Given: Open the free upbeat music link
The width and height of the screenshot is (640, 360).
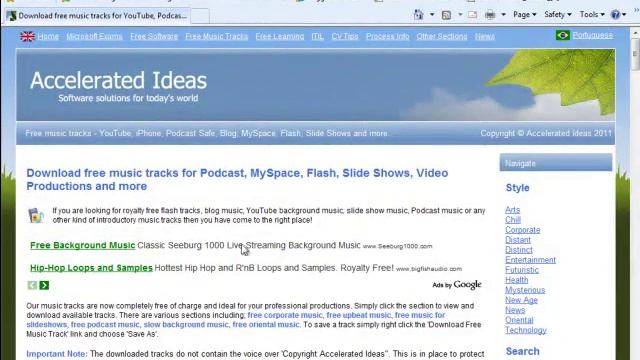Looking at the screenshot, I should (x=358, y=315).
